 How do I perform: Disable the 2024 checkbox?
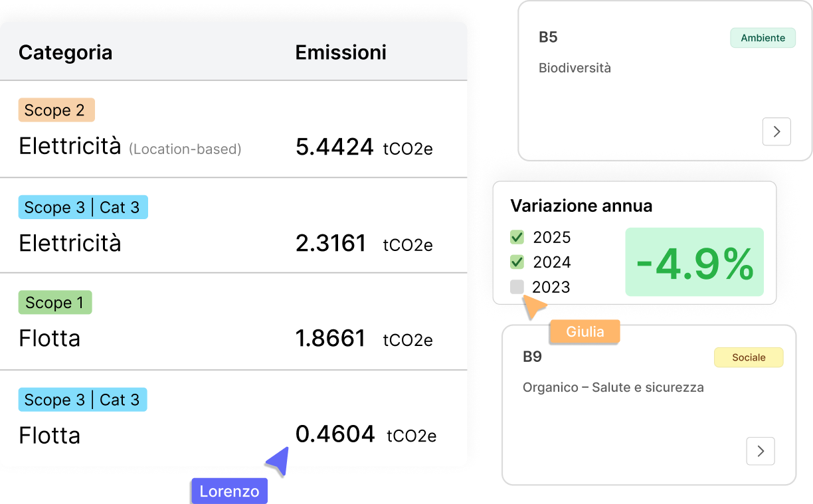click(517, 262)
